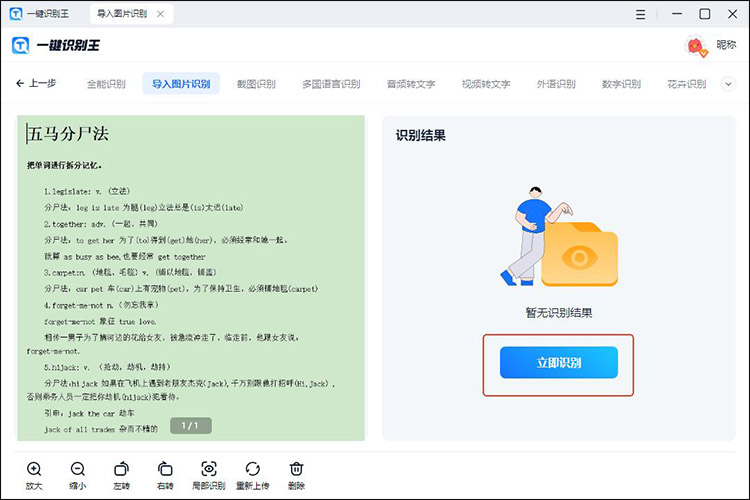This screenshot has height=500, width=750.
Task: Close the 导入图片识别 tab
Action: point(161,14)
